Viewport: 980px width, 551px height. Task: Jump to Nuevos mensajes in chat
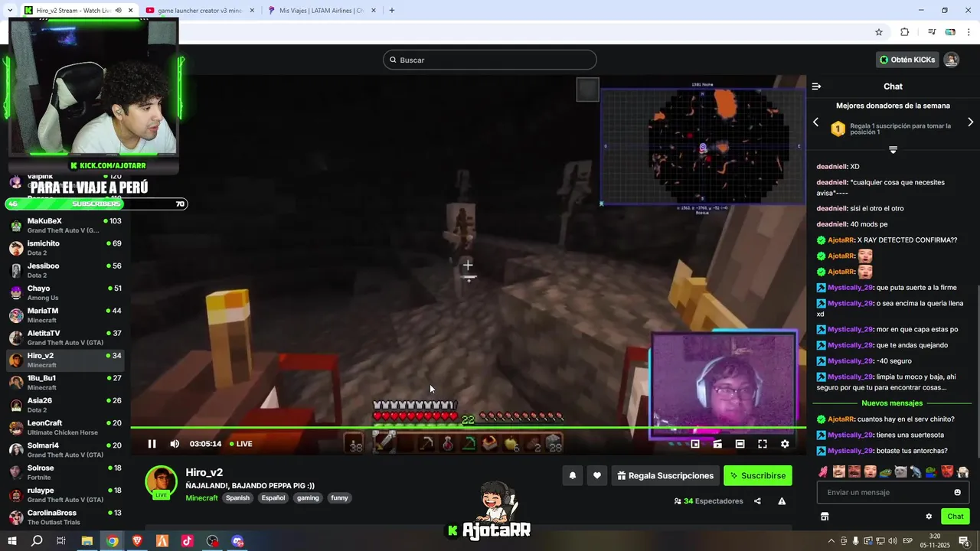pyautogui.click(x=892, y=403)
